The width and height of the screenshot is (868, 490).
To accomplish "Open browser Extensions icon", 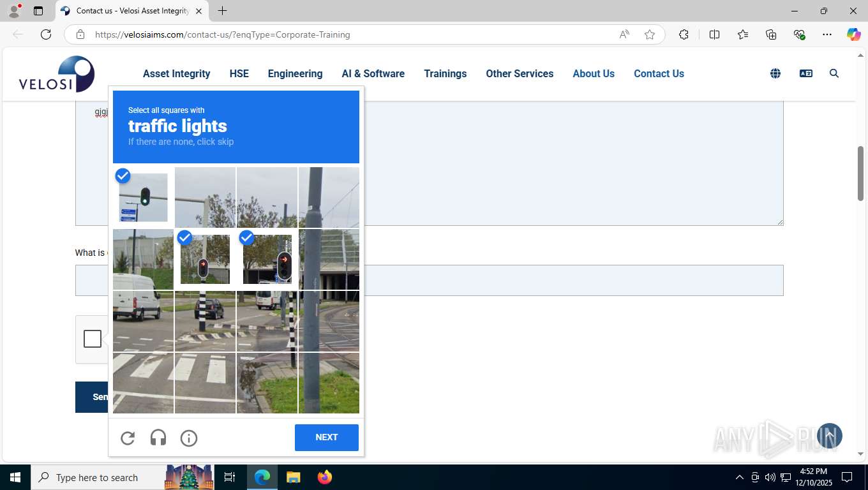I will pos(684,34).
